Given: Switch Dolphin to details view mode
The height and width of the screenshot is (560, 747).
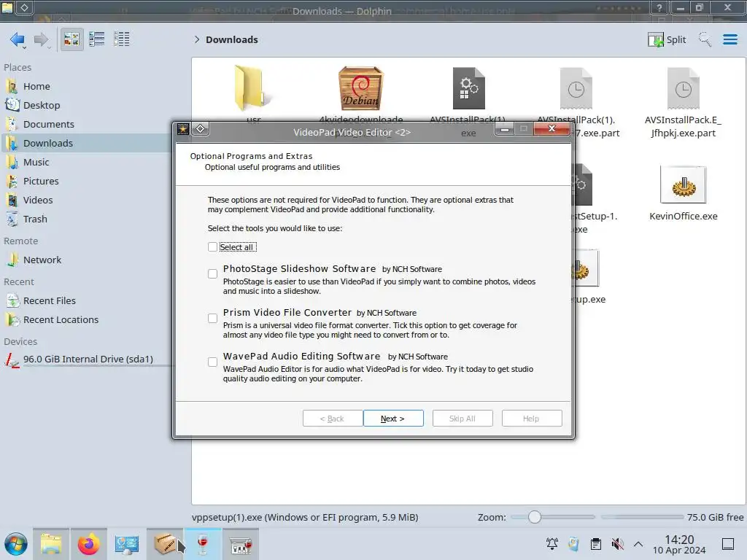Looking at the screenshot, I should coord(122,39).
